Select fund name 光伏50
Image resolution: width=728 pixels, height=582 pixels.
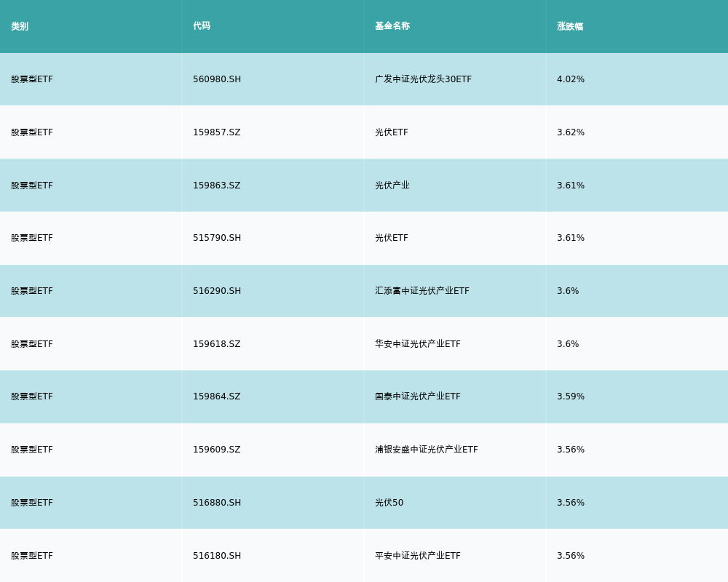point(389,503)
